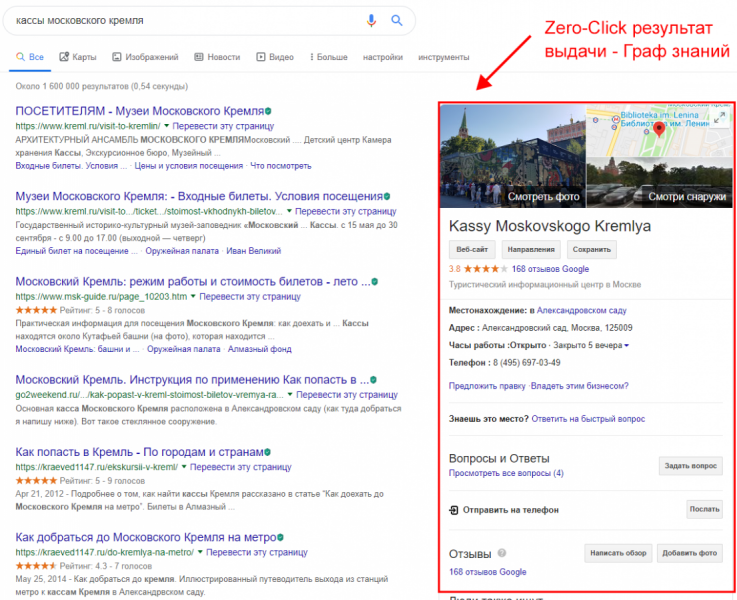737x600 pixels.
Task: Click Владеть этим бизнесом? link
Action: coord(580,386)
